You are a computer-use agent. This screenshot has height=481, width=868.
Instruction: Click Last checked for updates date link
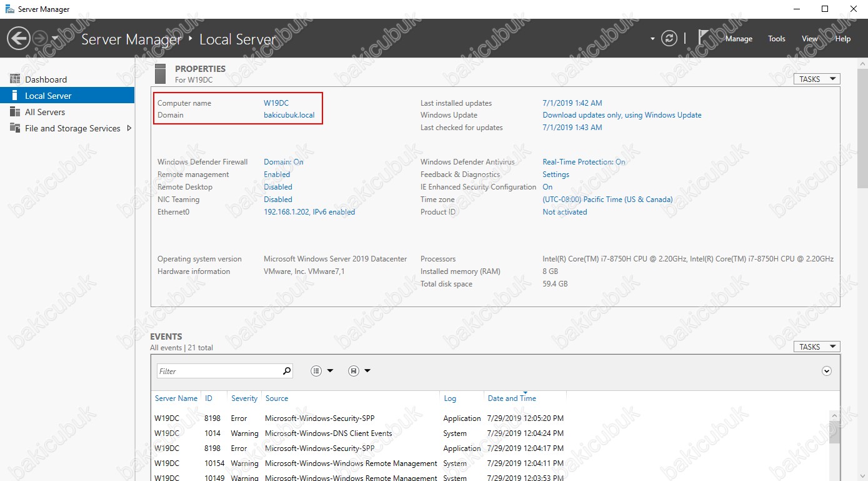point(572,128)
